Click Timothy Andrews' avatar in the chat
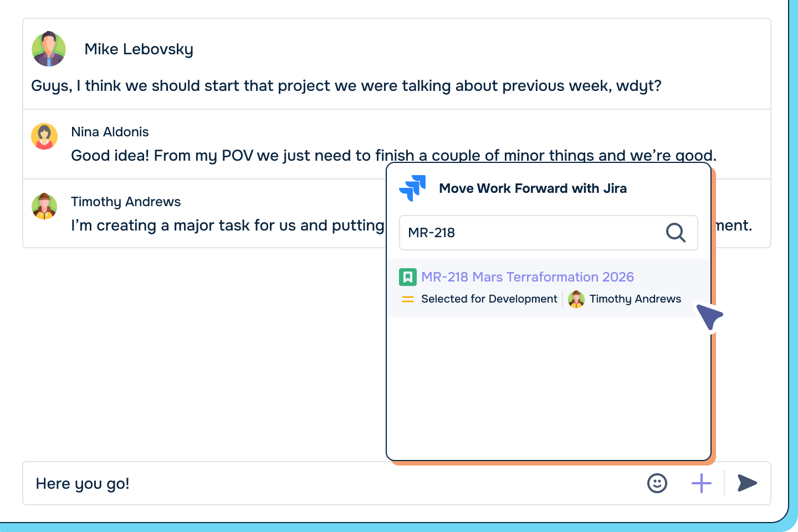 pos(44,206)
